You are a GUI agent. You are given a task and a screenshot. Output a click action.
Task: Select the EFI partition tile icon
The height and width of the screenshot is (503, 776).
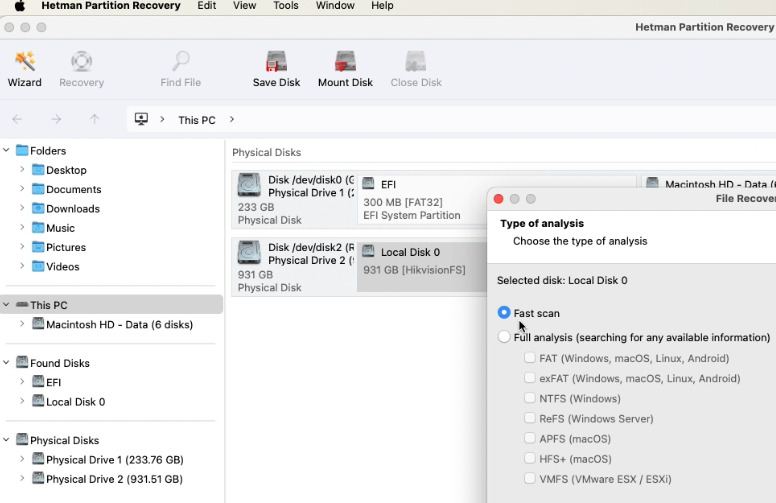coord(368,184)
